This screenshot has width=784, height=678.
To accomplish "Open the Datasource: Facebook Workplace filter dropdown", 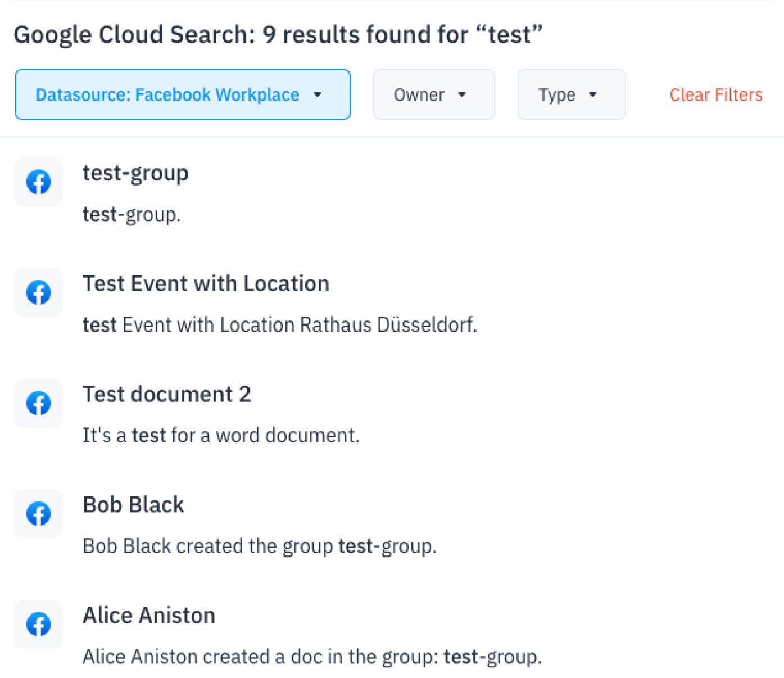I will click(183, 94).
